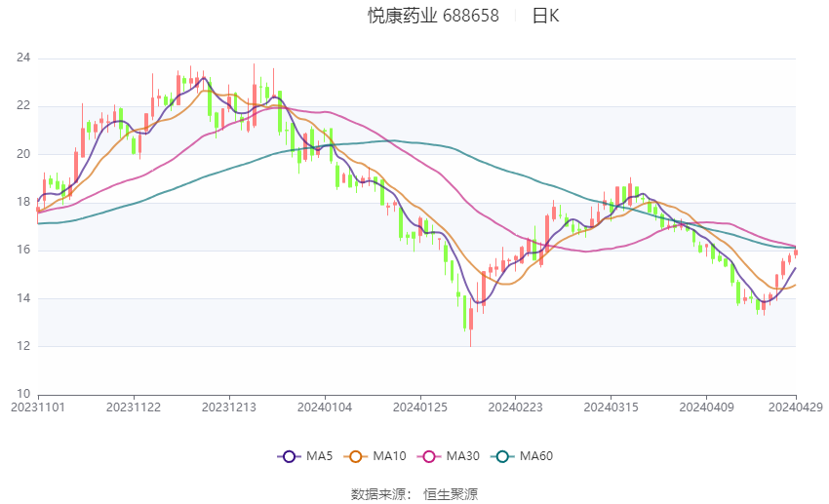Screen dimensions: 829x504
Task: Click the 悦康药业 688658 chart title
Action: [x=433, y=16]
